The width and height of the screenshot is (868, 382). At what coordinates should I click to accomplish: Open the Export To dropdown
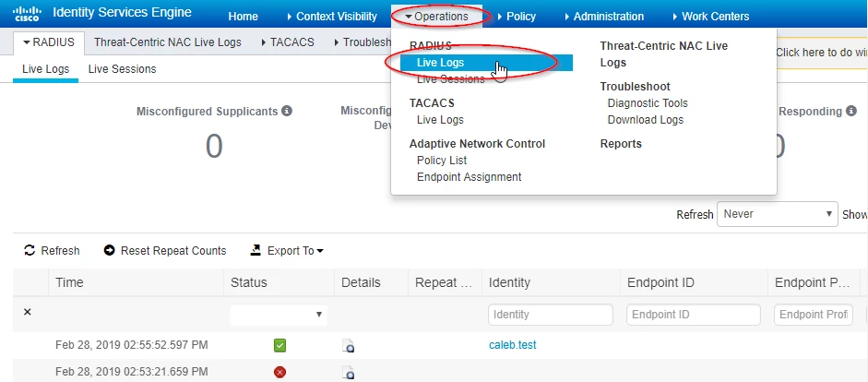click(x=295, y=250)
